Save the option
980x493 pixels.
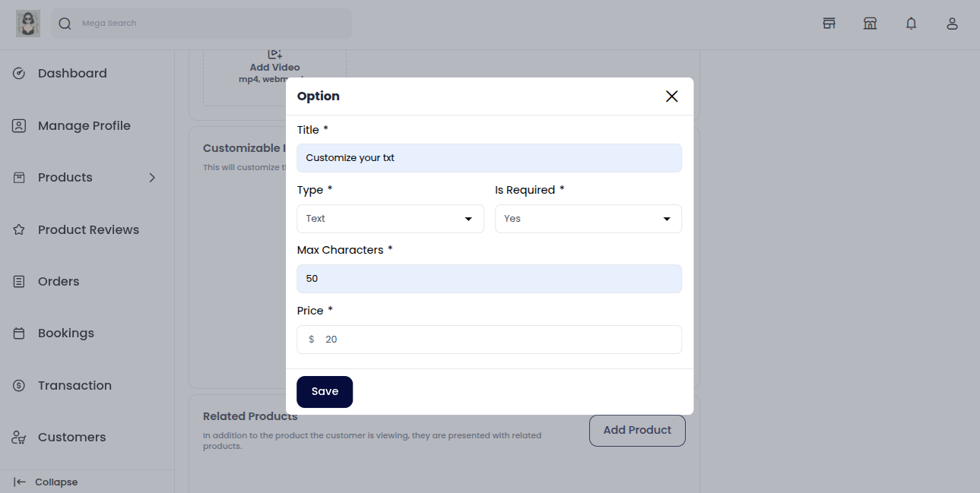tap(325, 392)
